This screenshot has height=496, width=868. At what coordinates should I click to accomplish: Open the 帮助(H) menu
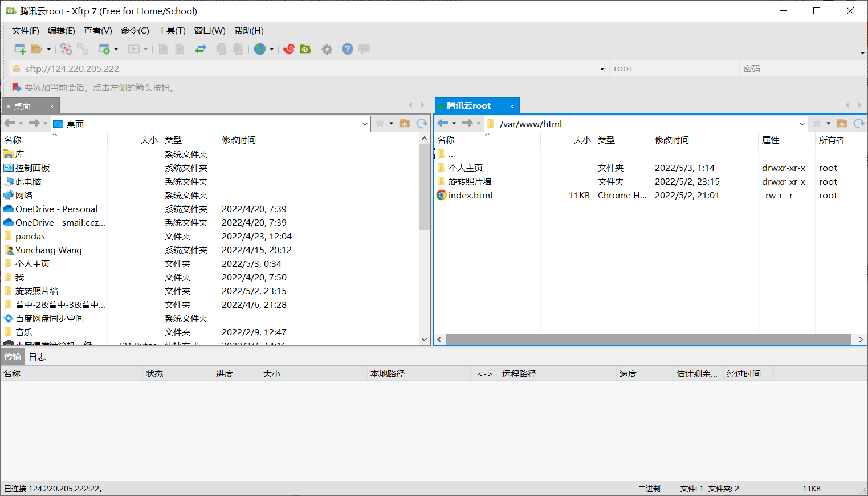point(249,31)
